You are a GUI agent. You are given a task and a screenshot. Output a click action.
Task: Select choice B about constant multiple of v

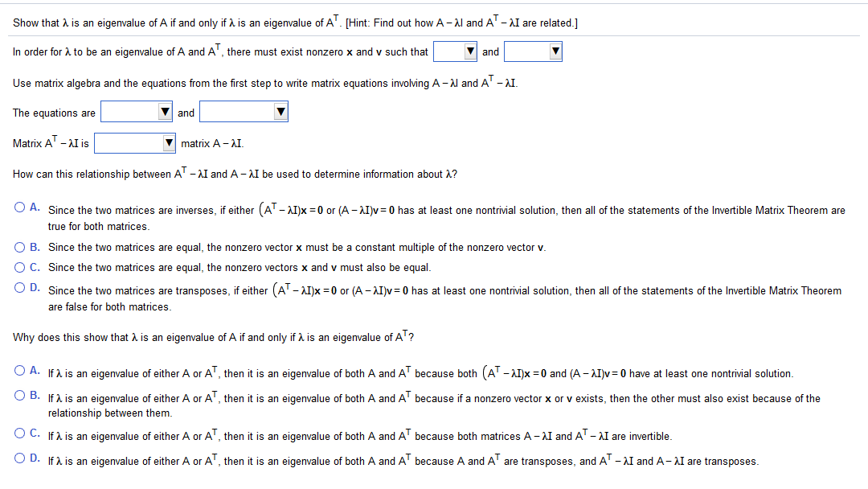click(x=18, y=247)
